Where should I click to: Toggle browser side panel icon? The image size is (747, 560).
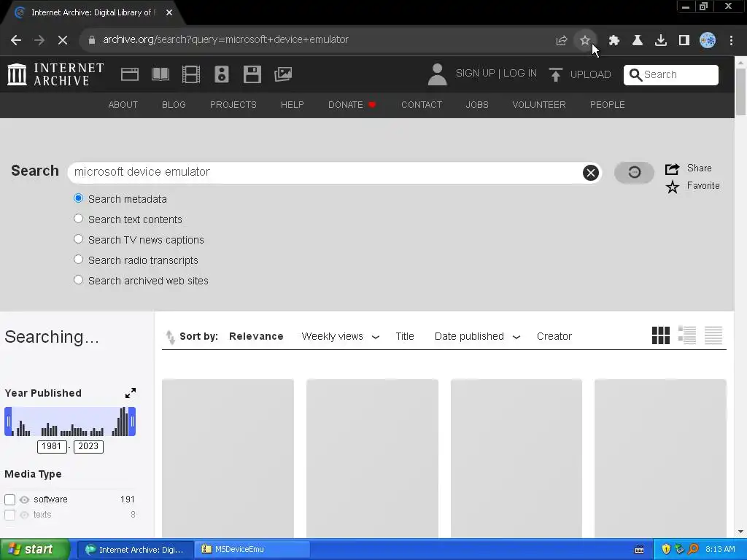pyautogui.click(x=684, y=40)
